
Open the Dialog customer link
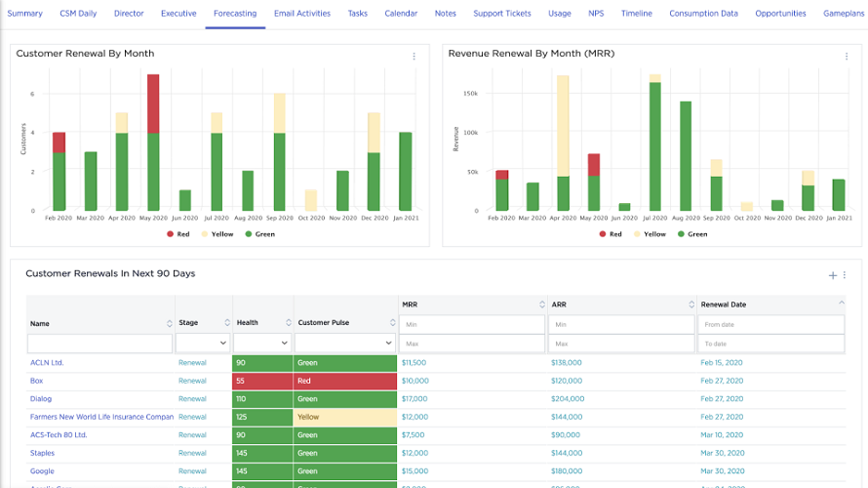(x=41, y=399)
